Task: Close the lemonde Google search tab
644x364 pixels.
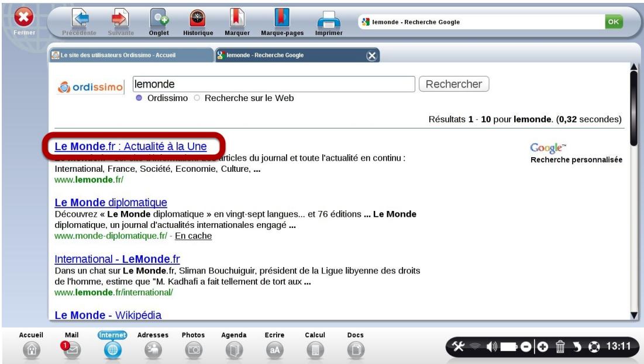Action: (371, 56)
